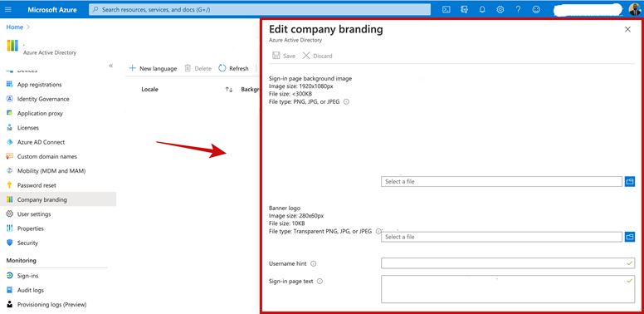The width and height of the screenshot is (644, 314).
Task: Click the User settings gear icon
Action: pyautogui.click(x=10, y=213)
